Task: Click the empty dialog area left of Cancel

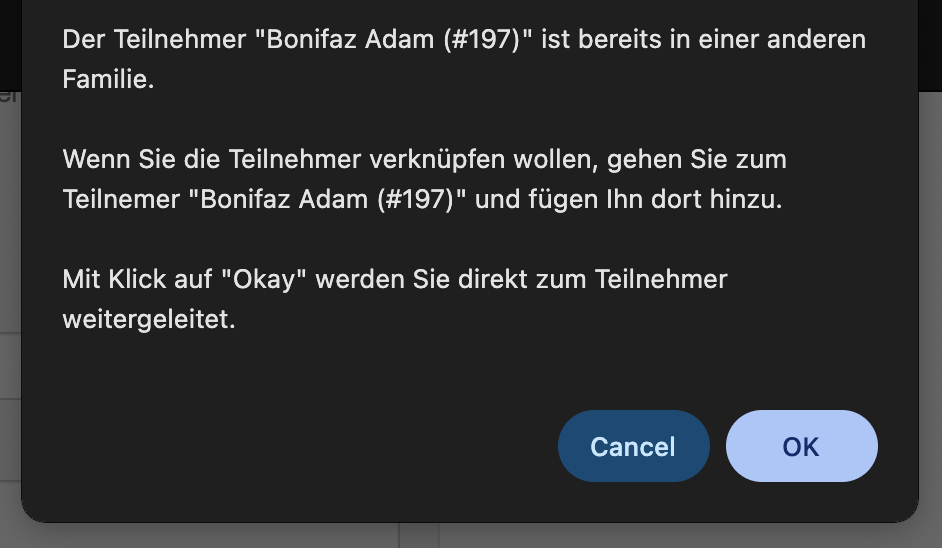Action: tap(300, 446)
